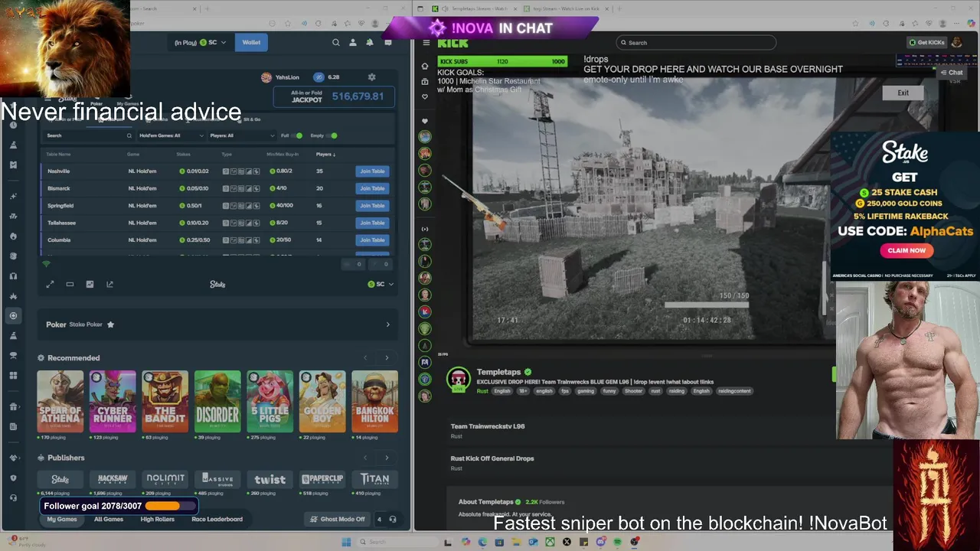Click the Kick user avatar top right
Viewport: 980px width, 551px height.
(x=957, y=42)
